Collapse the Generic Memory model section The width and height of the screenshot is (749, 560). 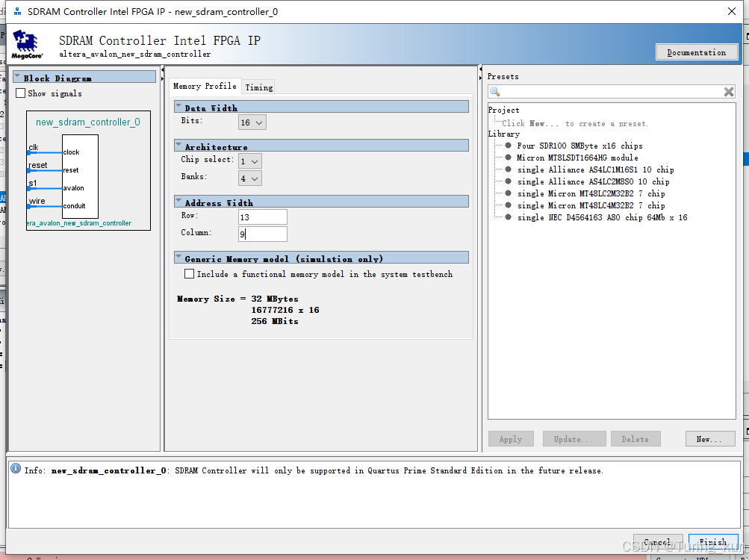point(178,257)
